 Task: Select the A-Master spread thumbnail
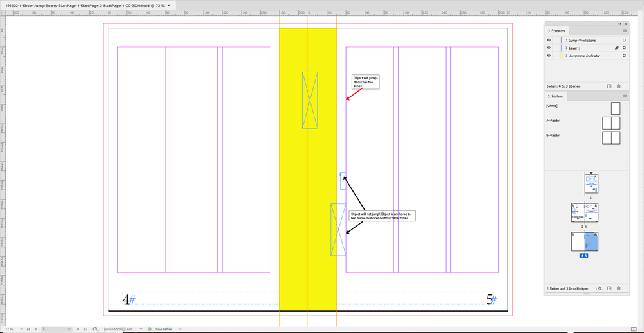point(611,123)
